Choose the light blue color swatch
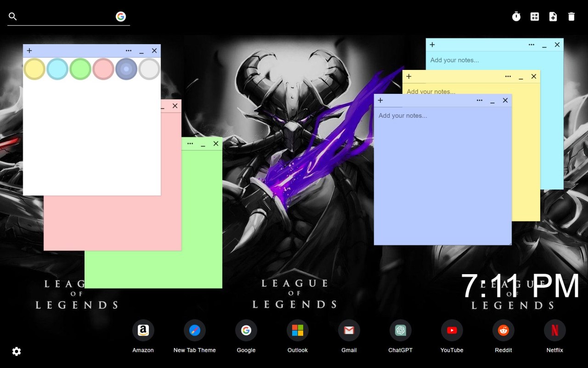588x368 pixels. [57, 69]
